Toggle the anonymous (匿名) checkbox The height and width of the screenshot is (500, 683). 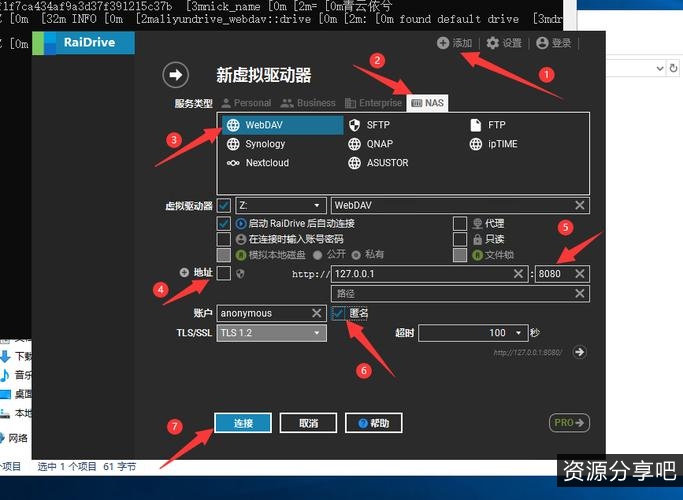(x=338, y=313)
